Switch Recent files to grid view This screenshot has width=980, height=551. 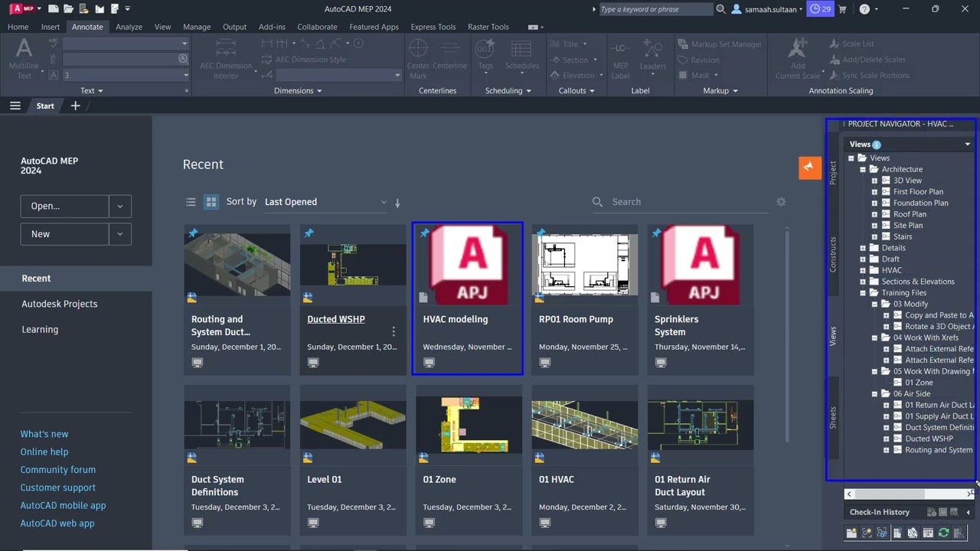(x=211, y=202)
